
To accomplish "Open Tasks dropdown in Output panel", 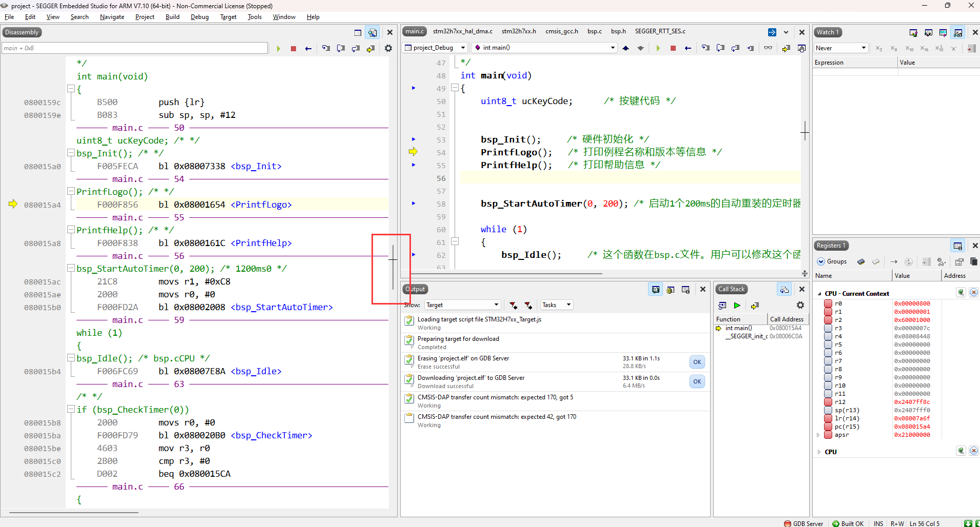I will (557, 305).
